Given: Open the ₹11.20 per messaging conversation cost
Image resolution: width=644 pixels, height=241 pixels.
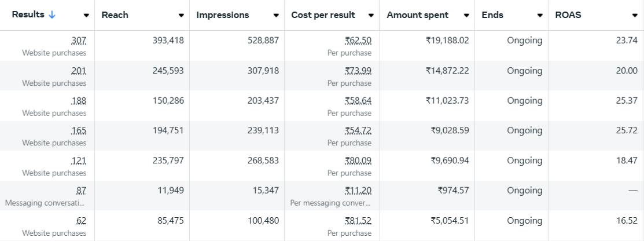Looking at the screenshot, I should pos(358,191).
